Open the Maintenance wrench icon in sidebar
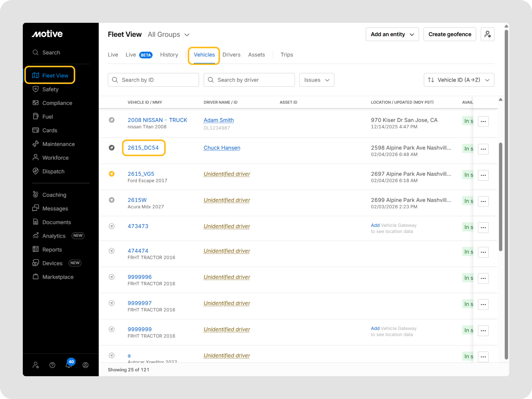The width and height of the screenshot is (532, 399). click(36, 144)
